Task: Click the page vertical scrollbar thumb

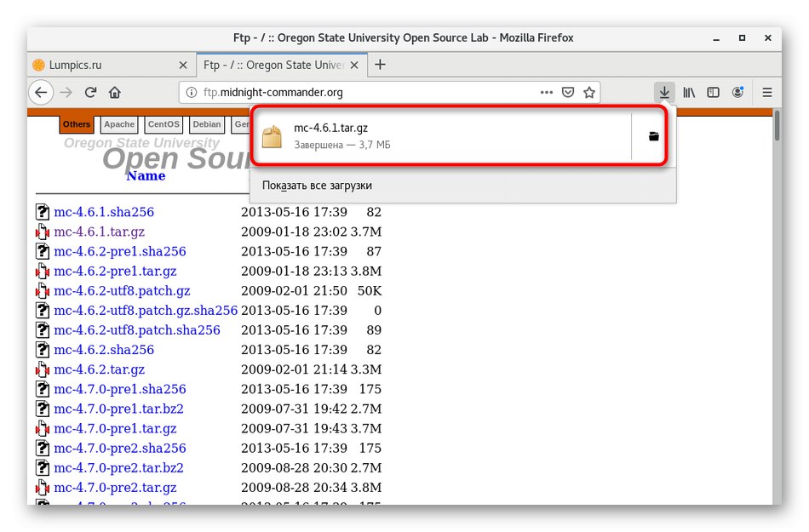Action: pyautogui.click(x=777, y=125)
